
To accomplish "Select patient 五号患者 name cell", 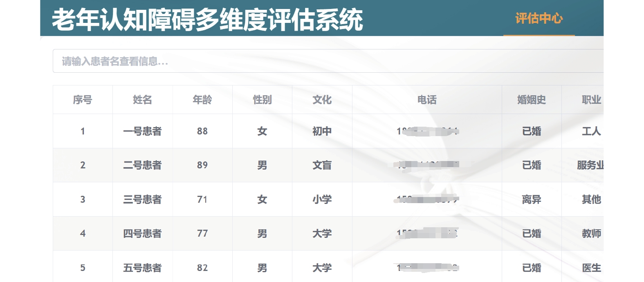I will click(x=142, y=268).
